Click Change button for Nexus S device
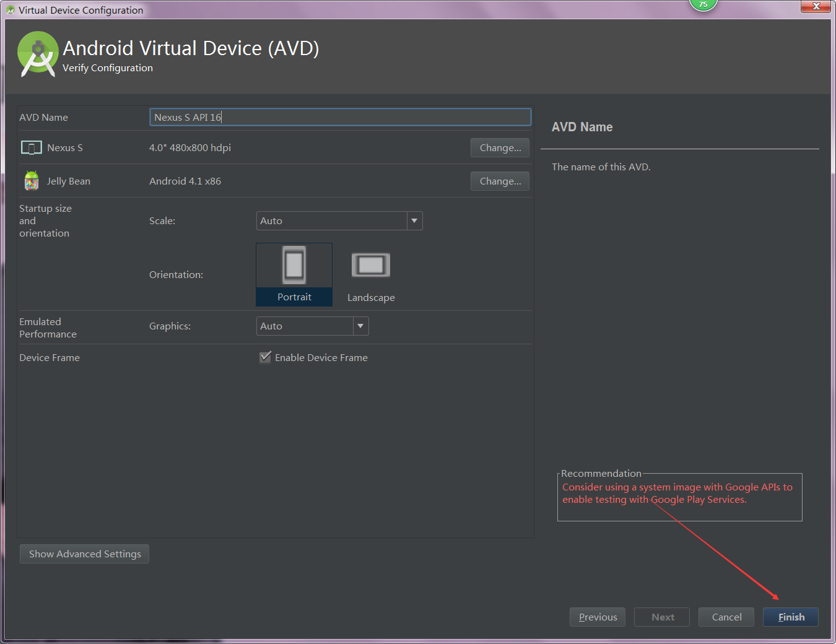Viewport: 836px width, 644px height. tap(500, 147)
